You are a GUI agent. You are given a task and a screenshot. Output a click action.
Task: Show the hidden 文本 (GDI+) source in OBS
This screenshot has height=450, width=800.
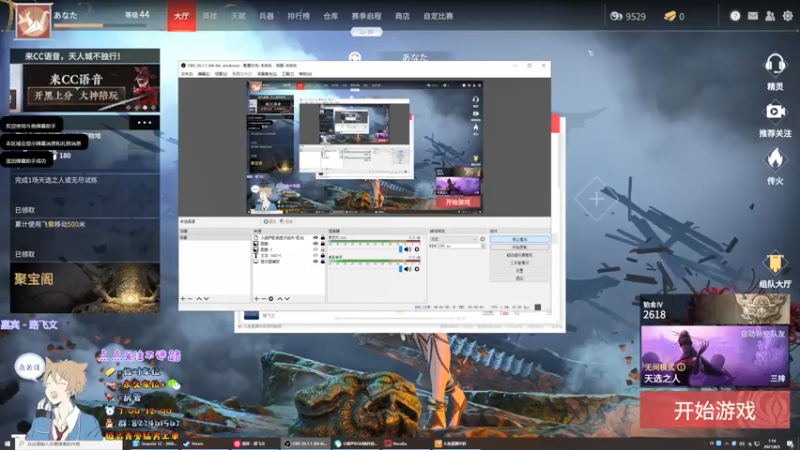point(315,256)
